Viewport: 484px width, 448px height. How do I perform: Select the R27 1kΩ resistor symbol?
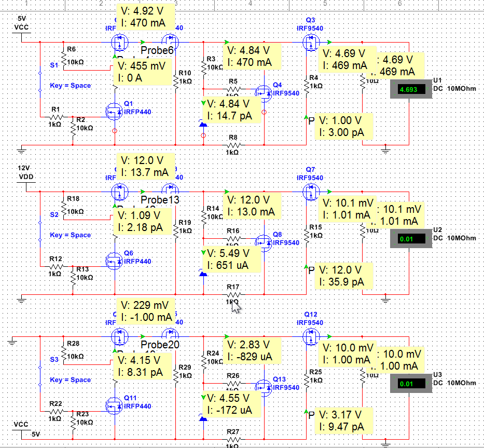233,439
